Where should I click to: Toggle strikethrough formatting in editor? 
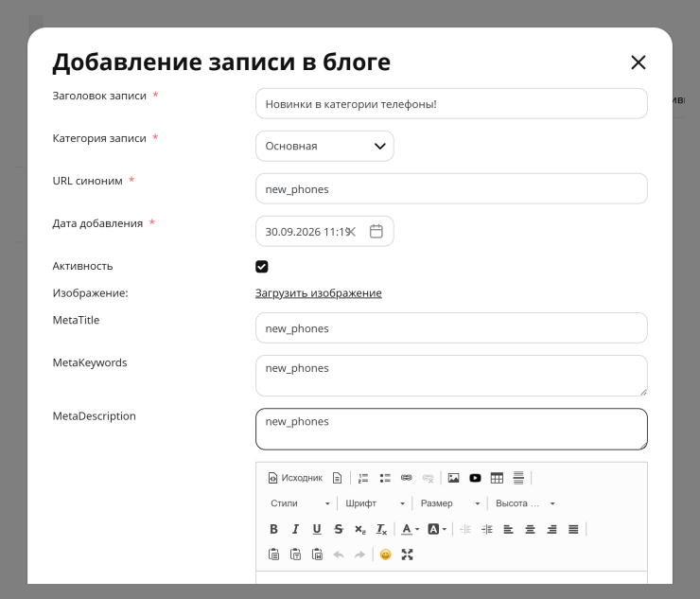[339, 529]
